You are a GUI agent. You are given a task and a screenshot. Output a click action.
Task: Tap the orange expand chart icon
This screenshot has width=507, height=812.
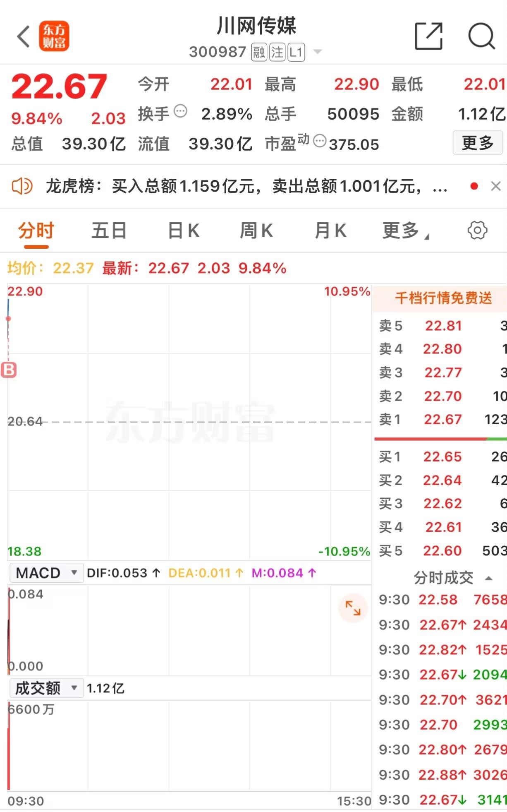[353, 608]
